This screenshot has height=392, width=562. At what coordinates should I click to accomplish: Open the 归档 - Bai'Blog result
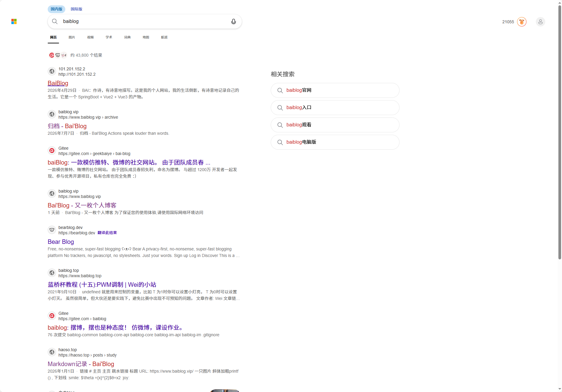pyautogui.click(x=67, y=126)
